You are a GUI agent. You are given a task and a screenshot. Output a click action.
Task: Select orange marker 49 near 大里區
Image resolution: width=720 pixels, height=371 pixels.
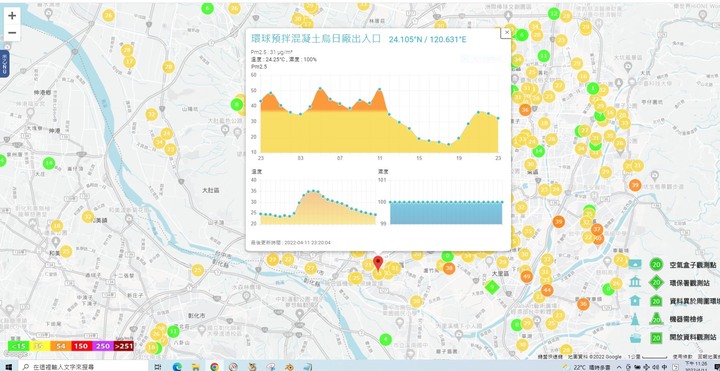pyautogui.click(x=527, y=277)
